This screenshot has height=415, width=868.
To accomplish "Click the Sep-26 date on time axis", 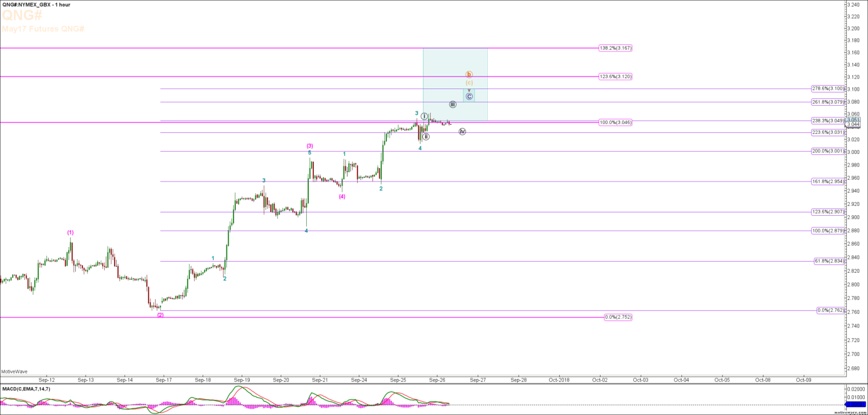I will (437, 380).
